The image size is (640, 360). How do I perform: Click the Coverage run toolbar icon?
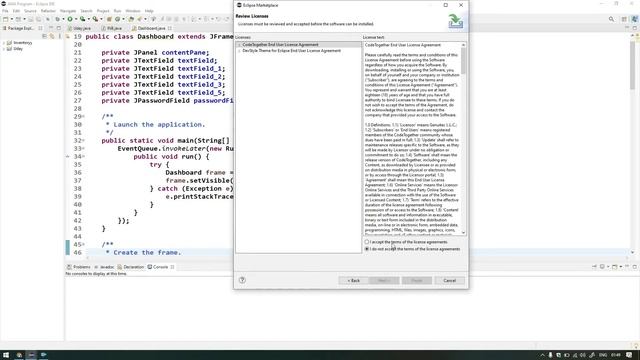(x=83, y=19)
